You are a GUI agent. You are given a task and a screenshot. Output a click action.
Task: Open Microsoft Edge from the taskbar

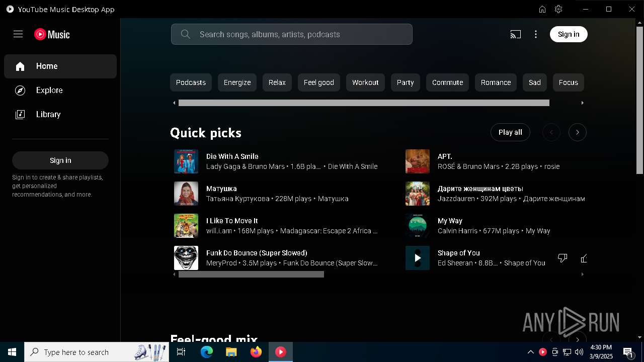coord(207,352)
